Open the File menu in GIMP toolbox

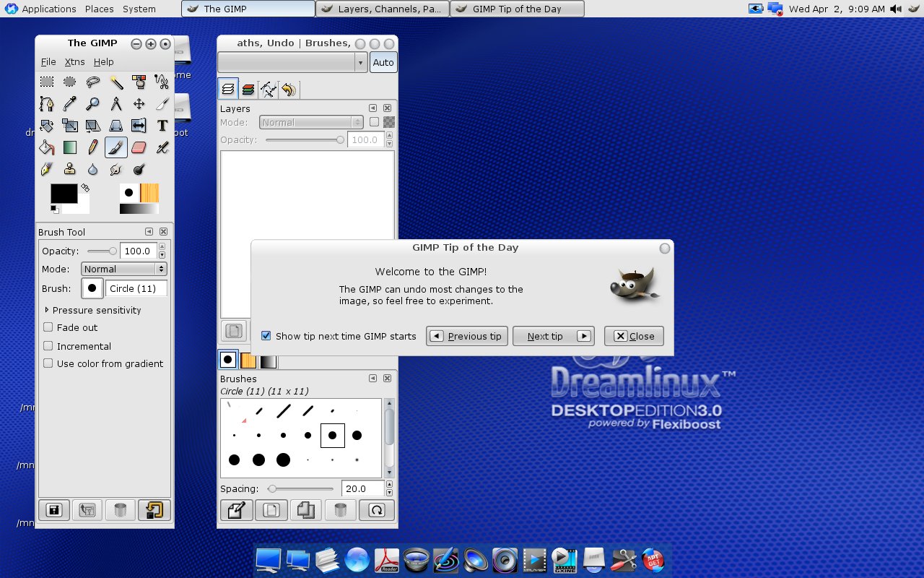[48, 62]
